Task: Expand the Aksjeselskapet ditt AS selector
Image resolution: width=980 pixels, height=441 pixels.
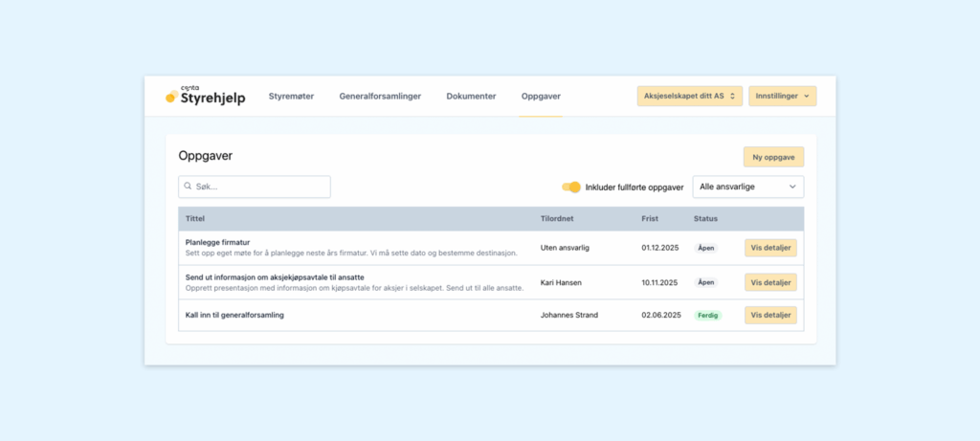Action: [x=689, y=96]
